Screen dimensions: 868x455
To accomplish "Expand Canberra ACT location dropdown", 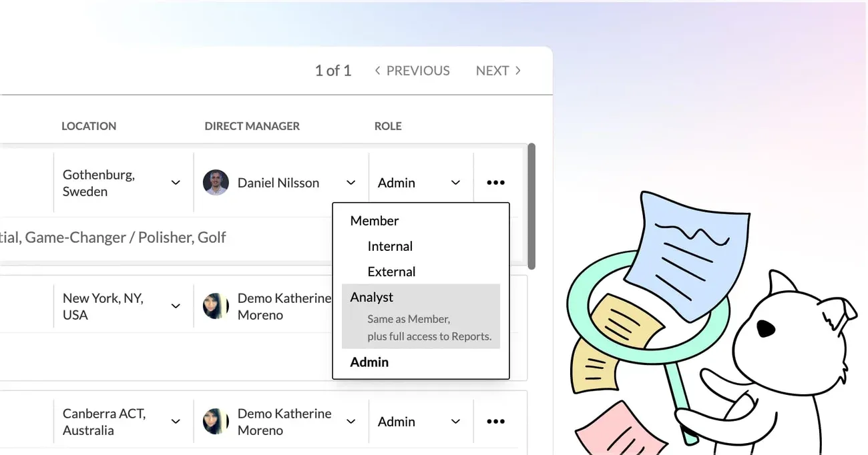I will (x=176, y=421).
